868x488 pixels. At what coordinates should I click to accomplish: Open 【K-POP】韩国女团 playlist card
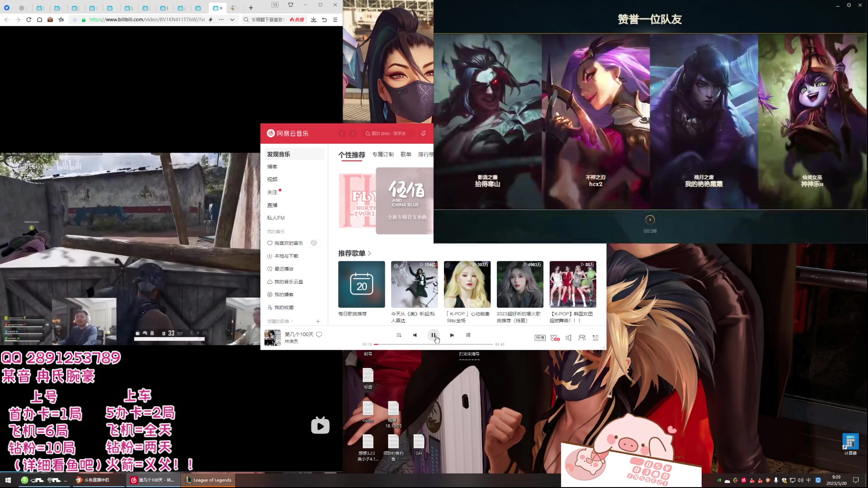tap(573, 284)
